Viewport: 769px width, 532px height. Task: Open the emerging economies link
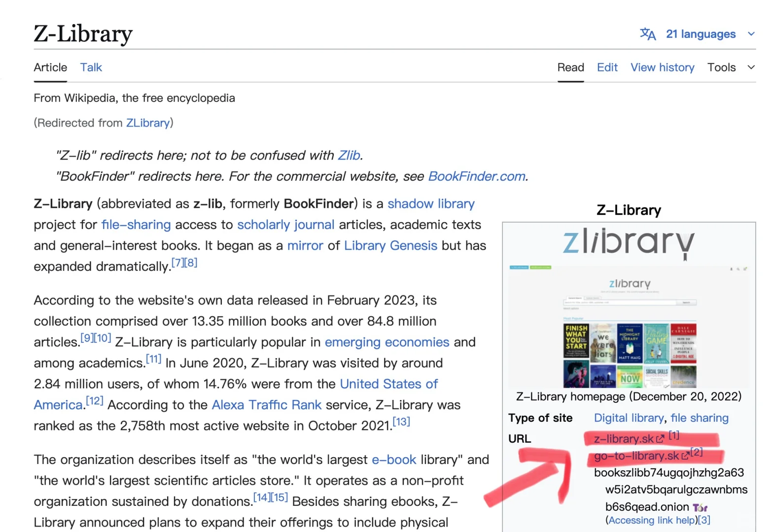coord(387,342)
